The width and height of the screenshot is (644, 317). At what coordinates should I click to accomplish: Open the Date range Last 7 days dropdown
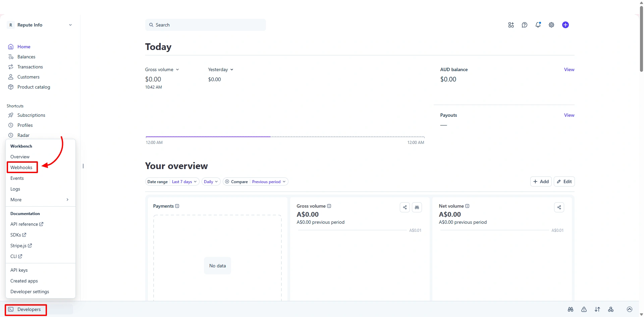183,181
